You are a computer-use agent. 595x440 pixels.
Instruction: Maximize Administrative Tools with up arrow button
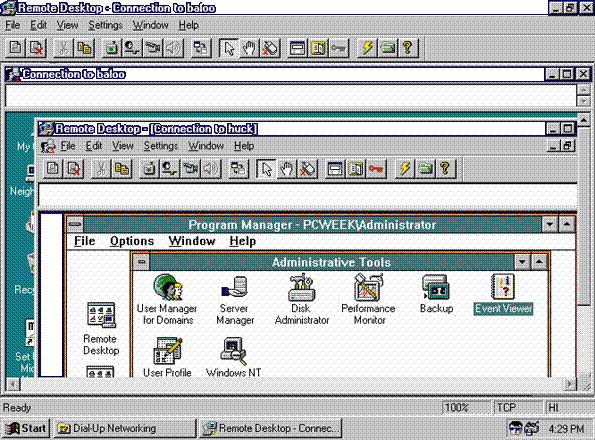click(539, 262)
